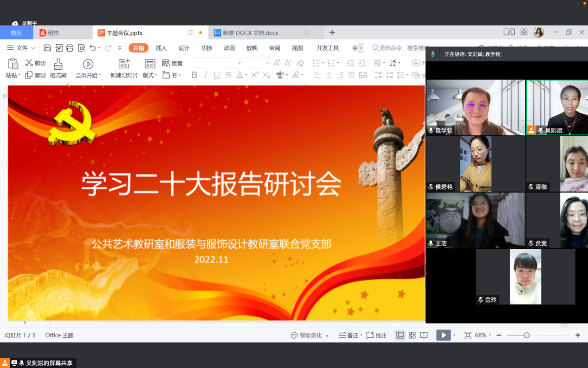The height and width of the screenshot is (368, 588).
Task: Increase the paragraph indent level
Action: (362, 63)
